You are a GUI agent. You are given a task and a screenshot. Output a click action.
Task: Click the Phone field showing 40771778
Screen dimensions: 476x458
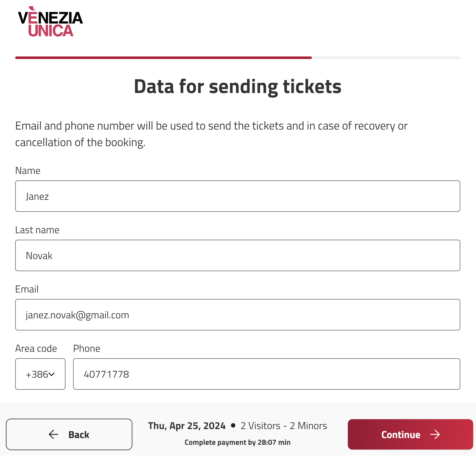pyautogui.click(x=266, y=374)
